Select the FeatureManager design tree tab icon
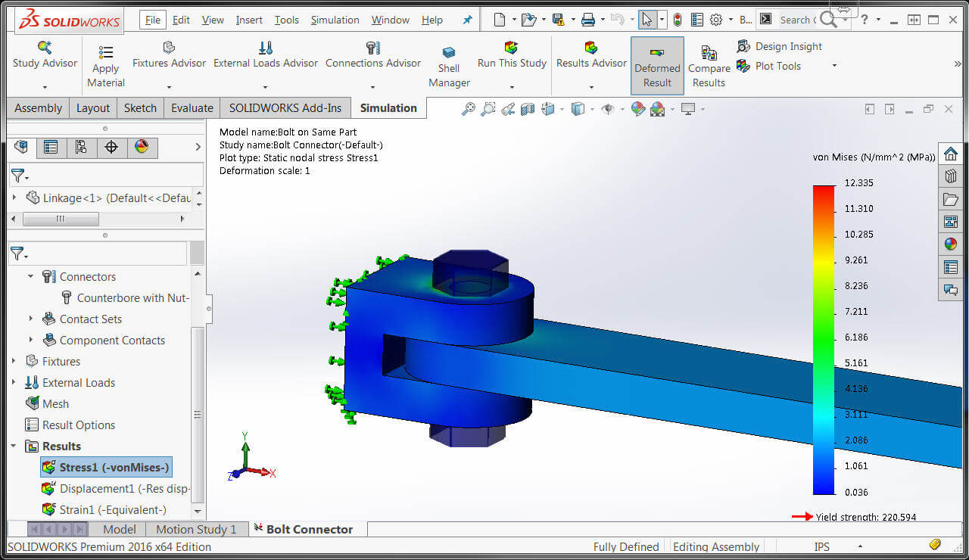 (x=21, y=147)
